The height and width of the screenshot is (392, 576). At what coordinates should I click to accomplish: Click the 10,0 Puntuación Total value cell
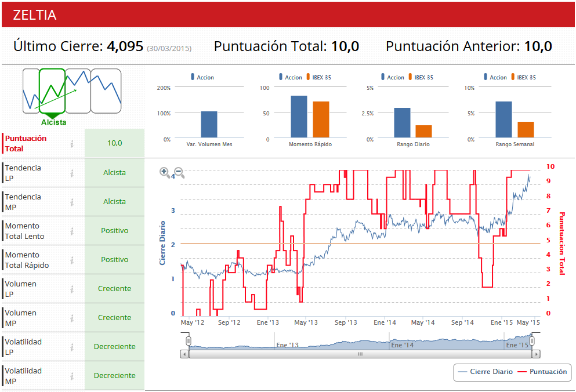115,143
